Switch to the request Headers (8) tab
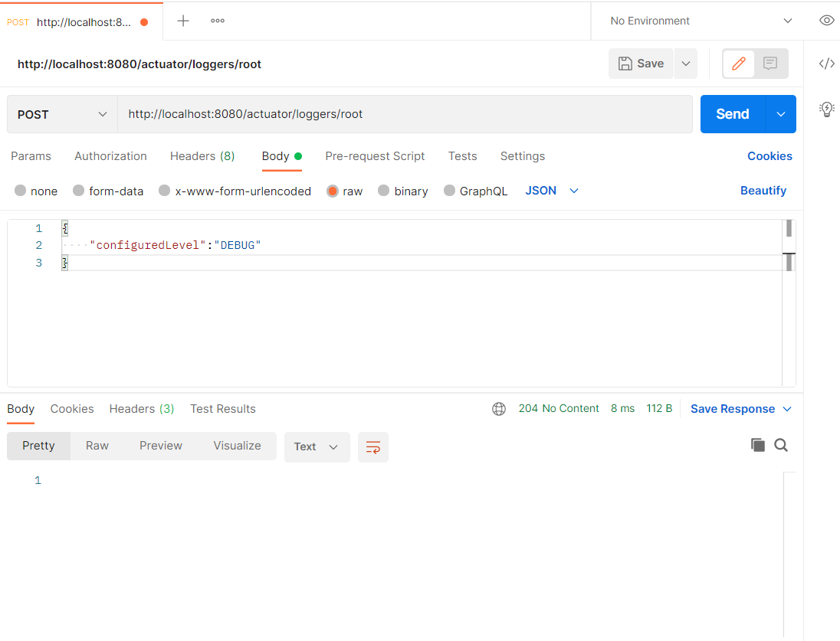840x641 pixels. (x=202, y=155)
